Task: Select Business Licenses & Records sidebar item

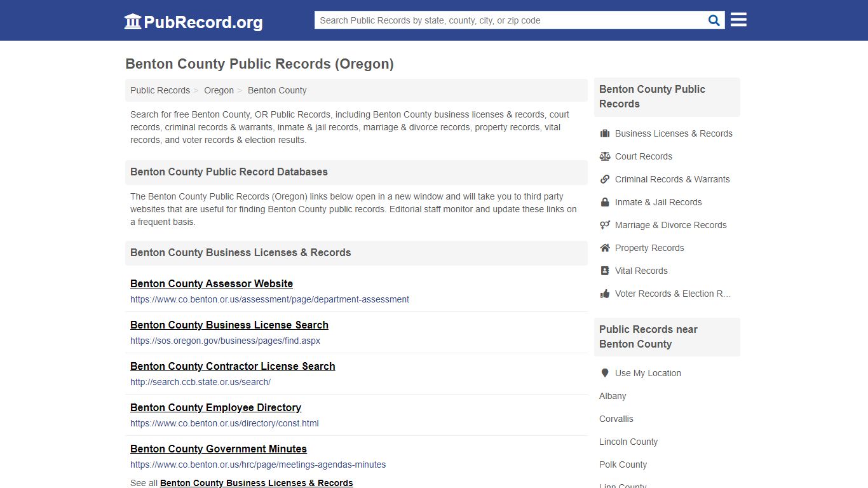Action: tap(674, 133)
